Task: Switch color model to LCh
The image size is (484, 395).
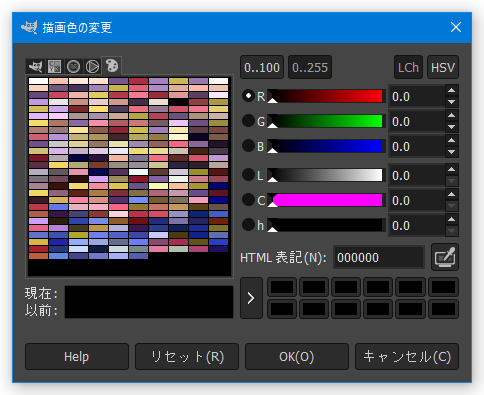Action: [408, 67]
